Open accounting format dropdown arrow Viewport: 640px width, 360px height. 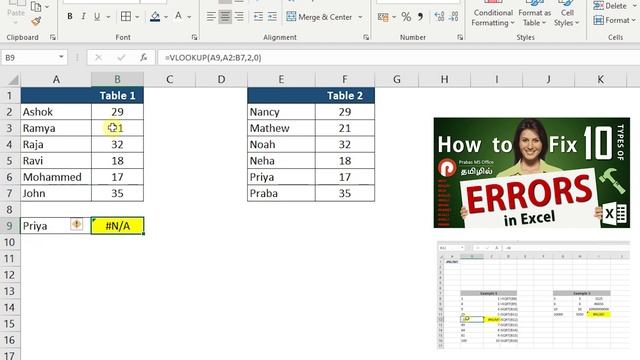tap(394, 17)
